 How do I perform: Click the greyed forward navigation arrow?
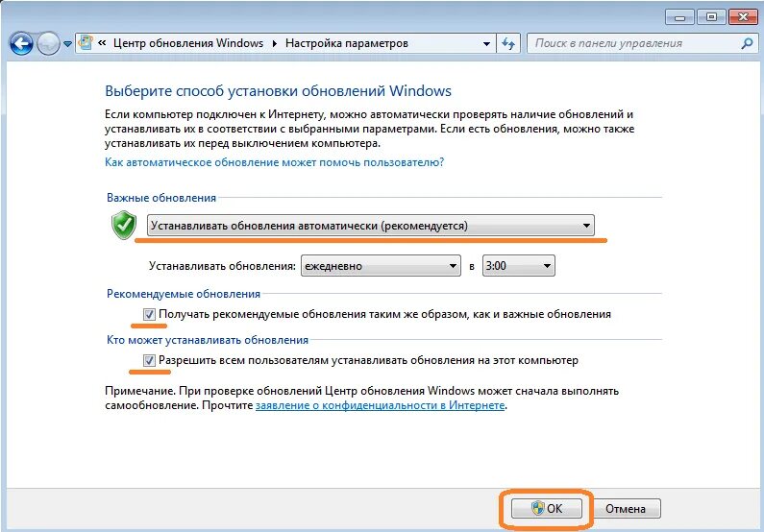(x=48, y=44)
